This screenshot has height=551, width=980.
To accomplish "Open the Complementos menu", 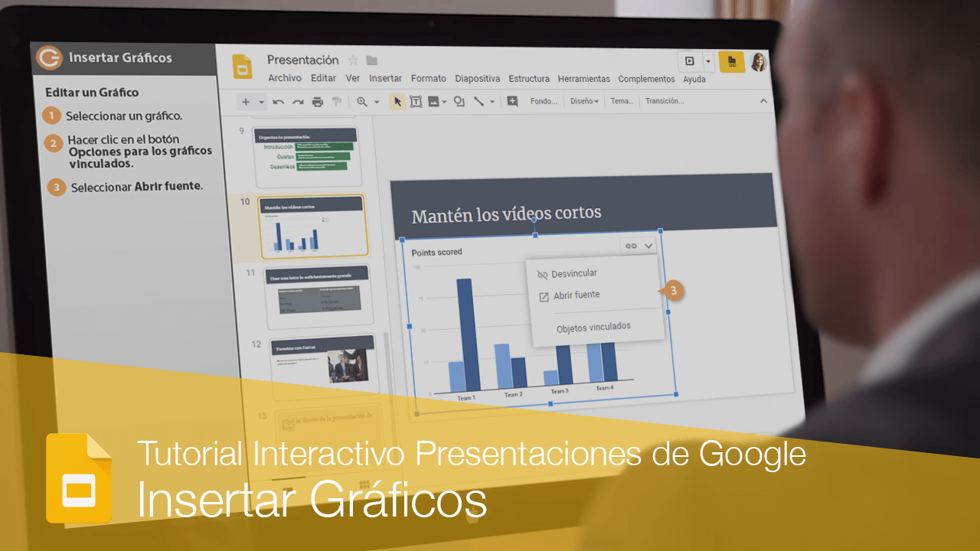I will (647, 79).
